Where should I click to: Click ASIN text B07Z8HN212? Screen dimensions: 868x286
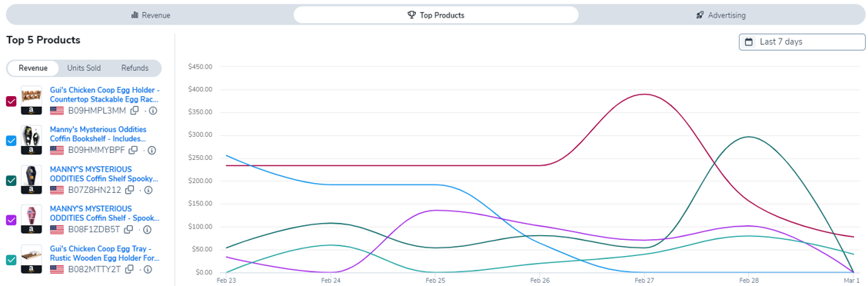95,190
